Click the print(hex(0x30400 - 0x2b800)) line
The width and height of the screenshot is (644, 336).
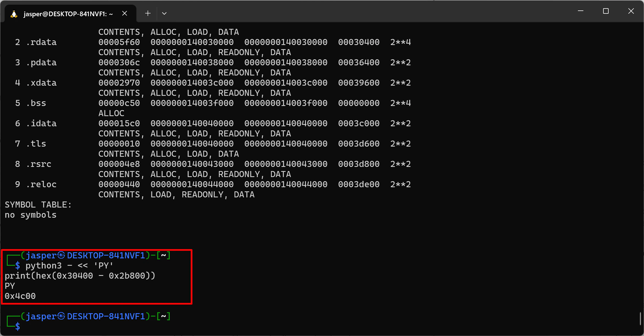[80, 276]
